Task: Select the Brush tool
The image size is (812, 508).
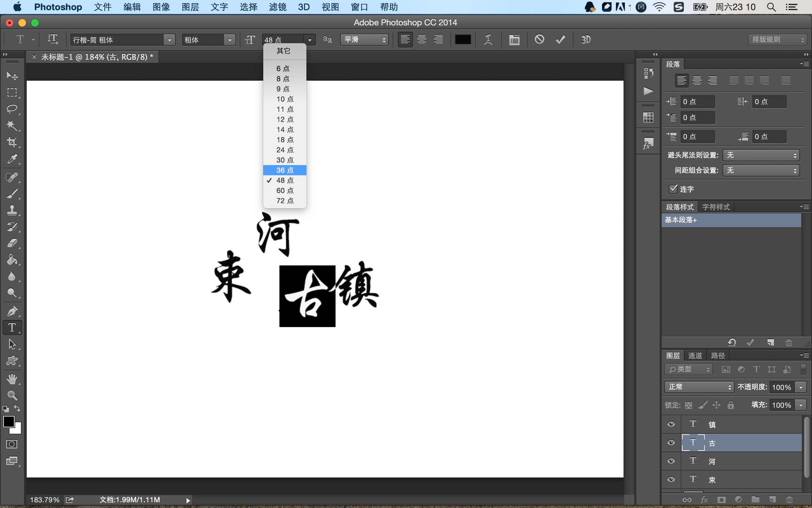Action: click(x=12, y=193)
